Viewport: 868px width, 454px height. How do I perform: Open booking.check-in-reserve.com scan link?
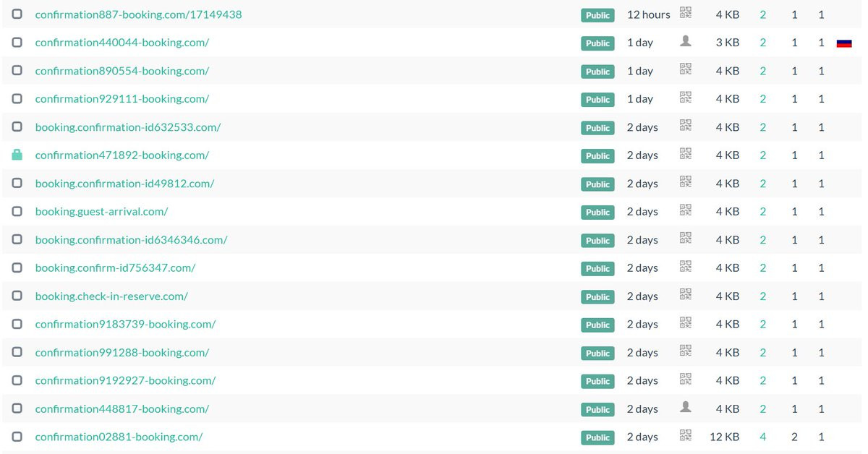click(111, 296)
